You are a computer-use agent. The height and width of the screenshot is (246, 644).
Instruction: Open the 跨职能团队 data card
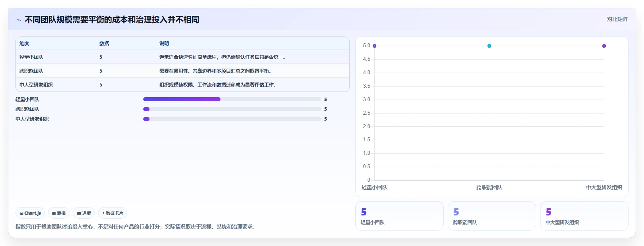click(x=492, y=216)
